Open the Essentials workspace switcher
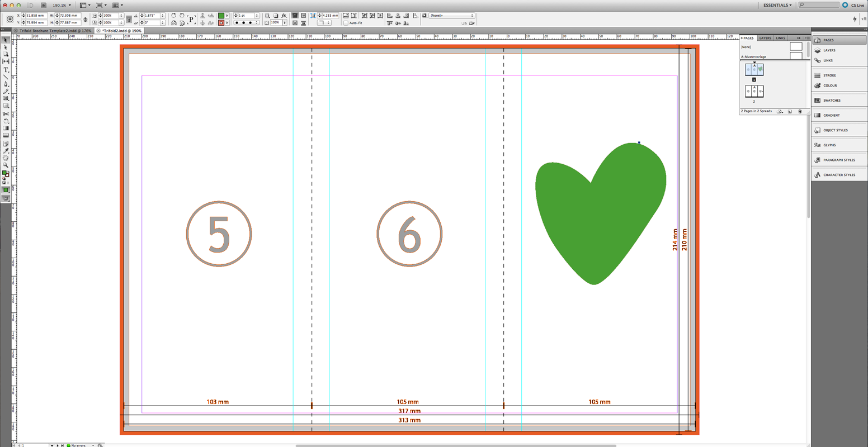The height and width of the screenshot is (447, 868). tap(777, 5)
